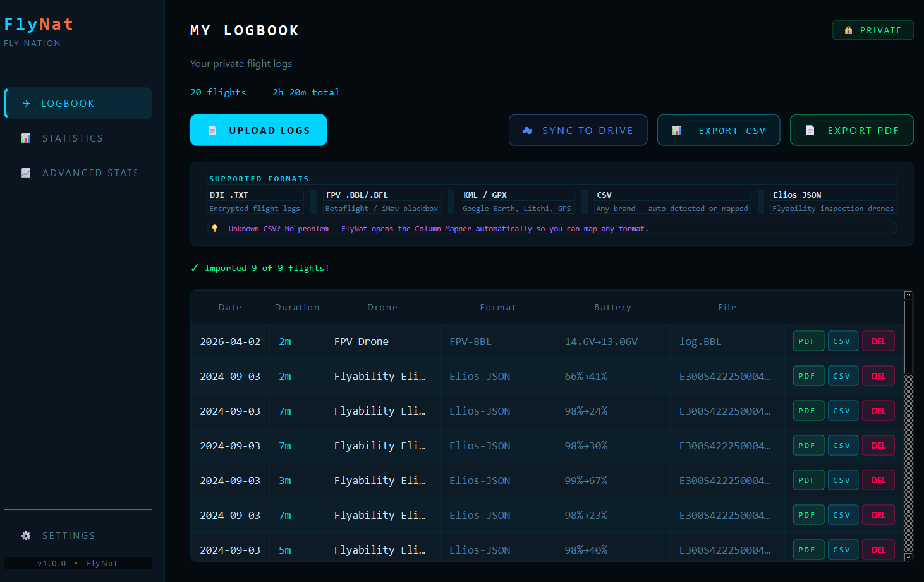This screenshot has width=924, height=582.
Task: Go to Statistics in the sidebar
Action: point(78,138)
